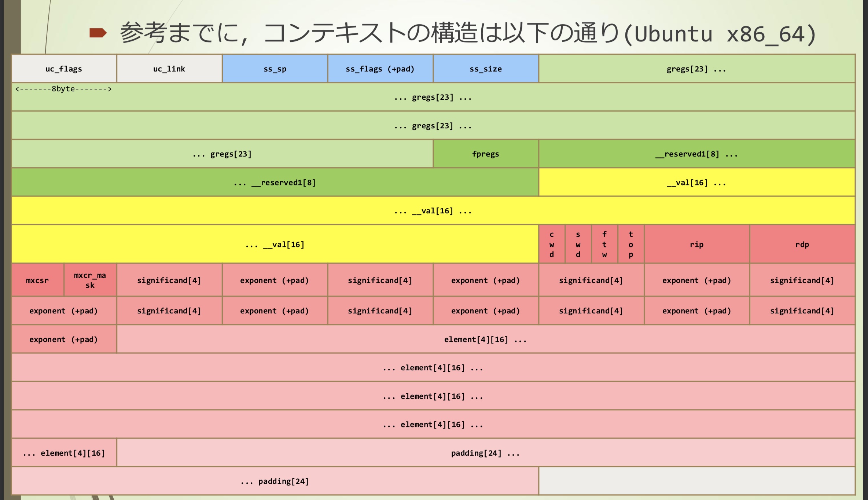868x500 pixels.
Task: Click the slide title text
Action: [467, 34]
